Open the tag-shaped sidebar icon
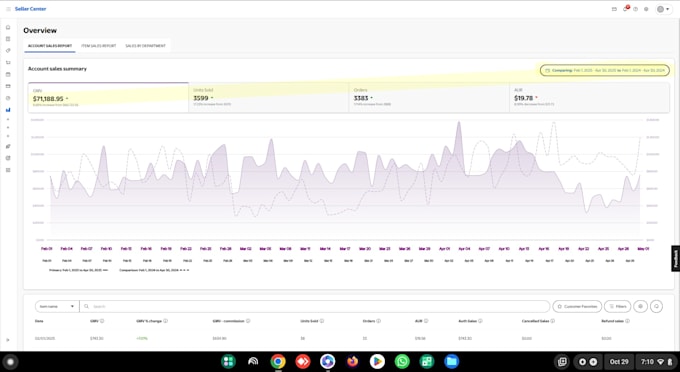Screen dimensions: 680x372 click(x=8, y=51)
